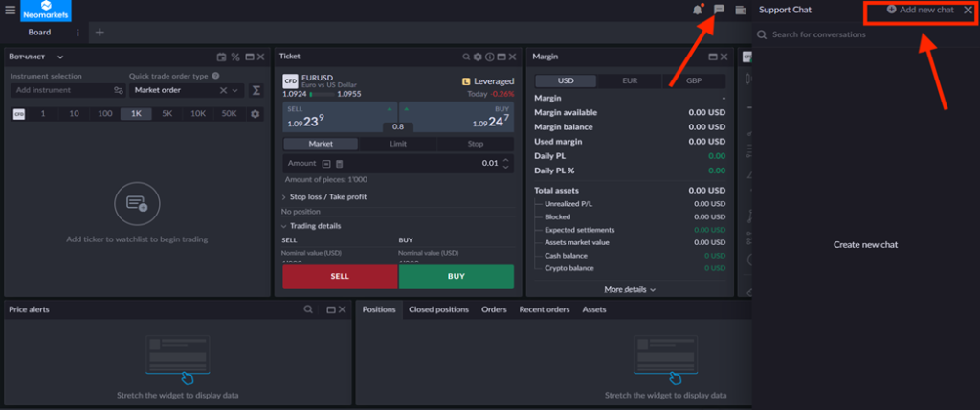
Task: Expand More details in Margin panel
Action: 630,288
